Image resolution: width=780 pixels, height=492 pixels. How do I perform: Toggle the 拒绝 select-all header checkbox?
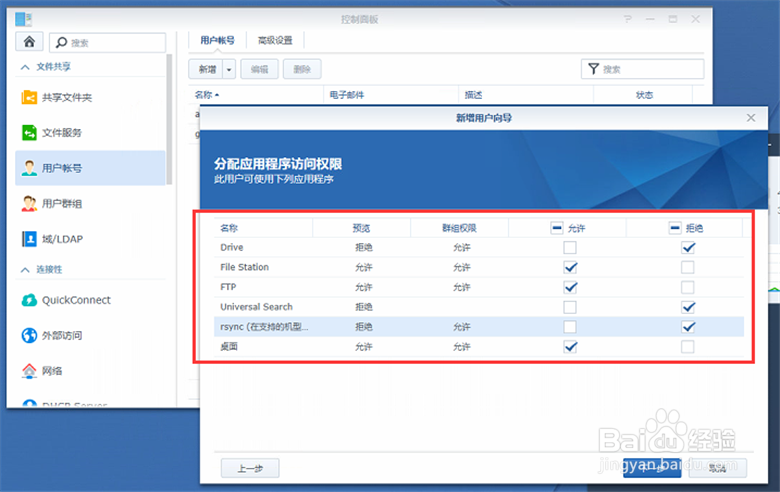point(675,228)
